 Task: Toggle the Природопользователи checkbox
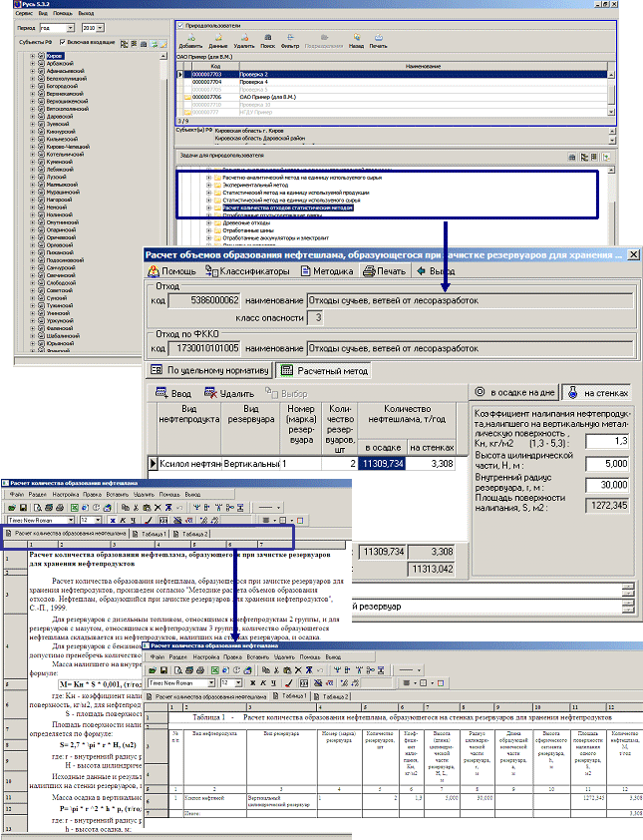click(179, 23)
